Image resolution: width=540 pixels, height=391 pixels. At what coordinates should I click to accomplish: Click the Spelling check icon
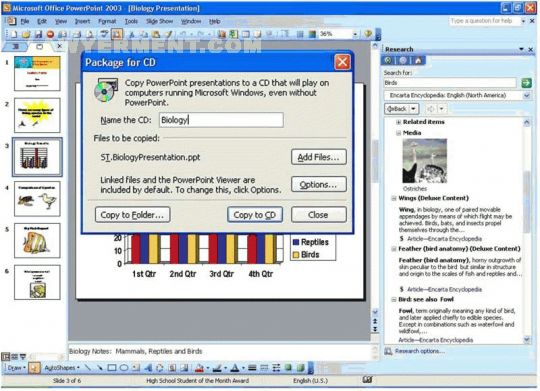104,34
